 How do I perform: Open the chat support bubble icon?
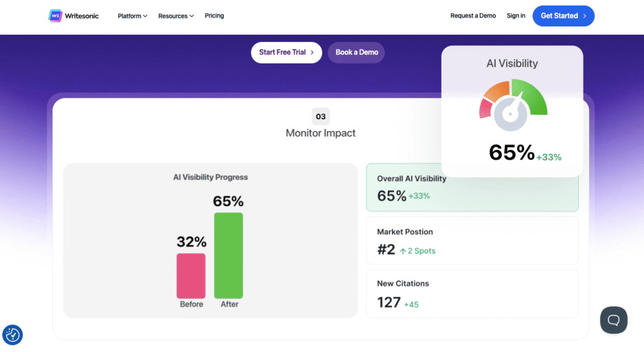coord(613,320)
